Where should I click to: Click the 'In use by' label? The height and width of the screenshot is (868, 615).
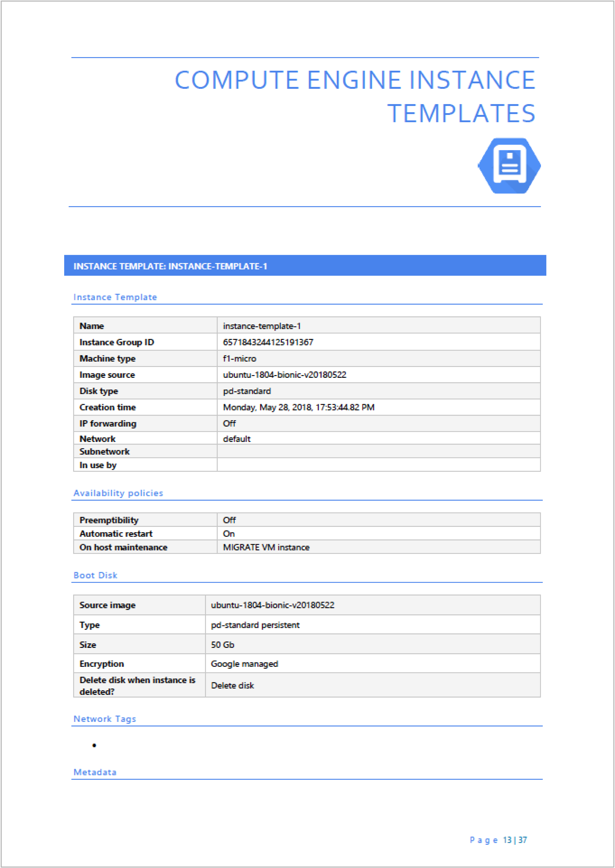[x=98, y=465]
